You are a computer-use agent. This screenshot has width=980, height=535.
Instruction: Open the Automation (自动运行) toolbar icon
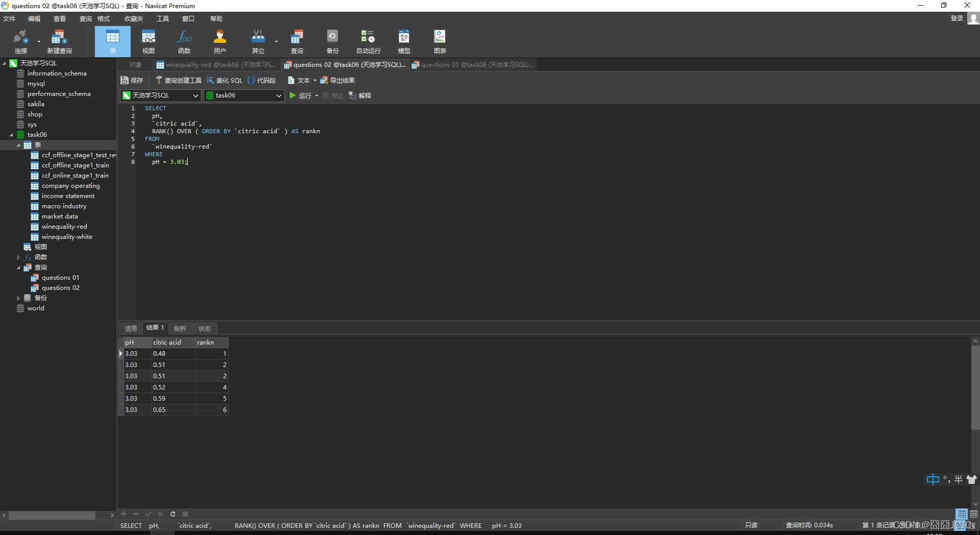pyautogui.click(x=368, y=41)
